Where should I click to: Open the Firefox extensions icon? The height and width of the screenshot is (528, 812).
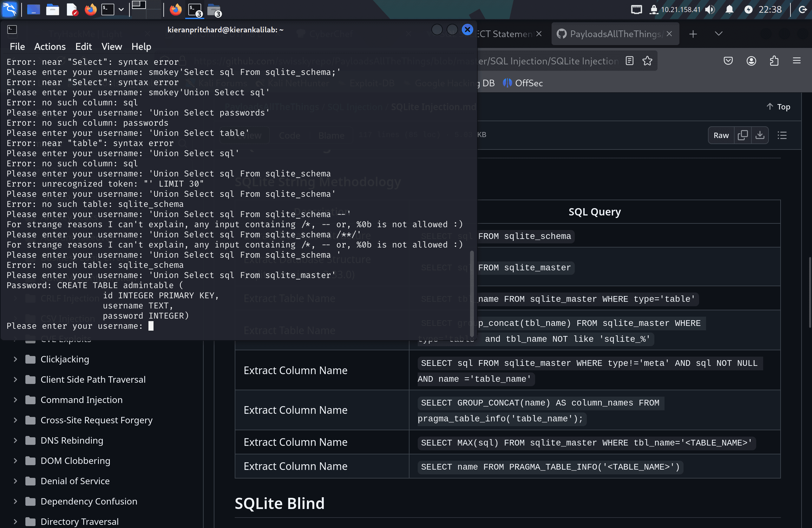pos(774,61)
